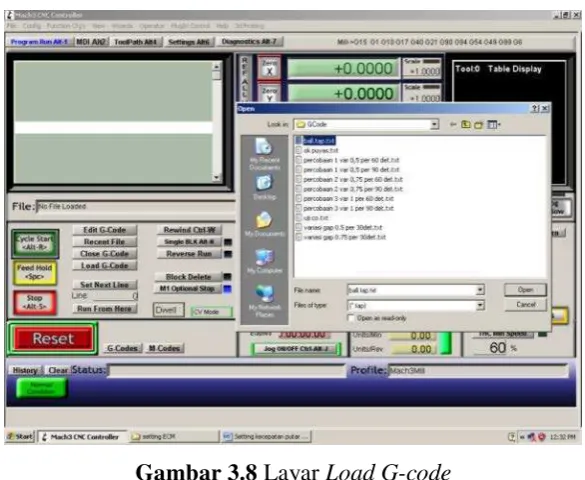Click the File name text field
Screen dimensions: 585x480
click(x=412, y=290)
